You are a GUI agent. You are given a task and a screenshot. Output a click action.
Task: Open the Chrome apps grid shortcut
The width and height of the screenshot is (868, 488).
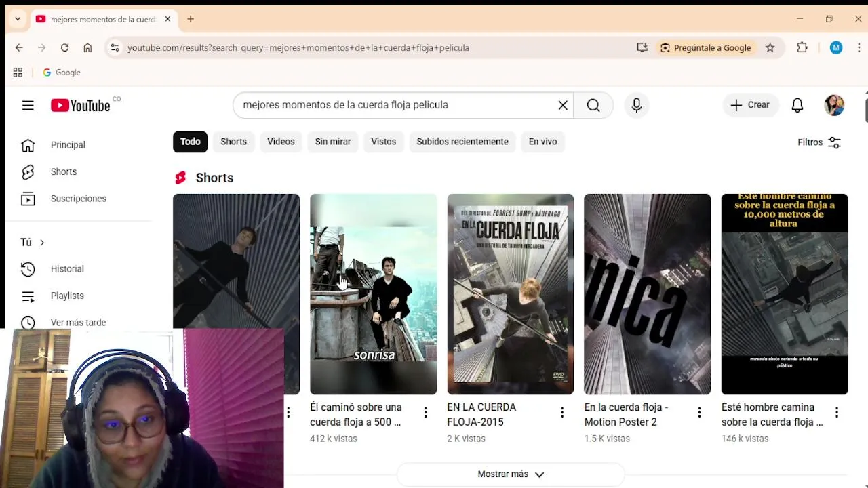point(18,73)
